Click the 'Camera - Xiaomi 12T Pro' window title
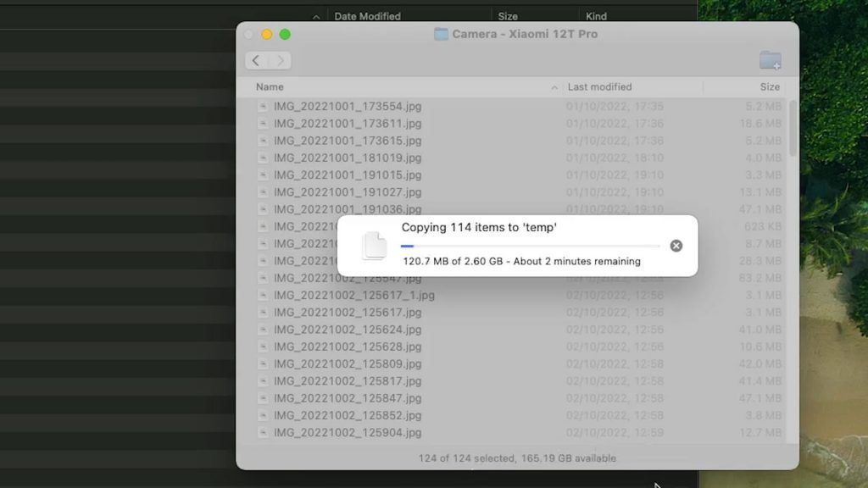This screenshot has width=868, height=488. coord(525,34)
